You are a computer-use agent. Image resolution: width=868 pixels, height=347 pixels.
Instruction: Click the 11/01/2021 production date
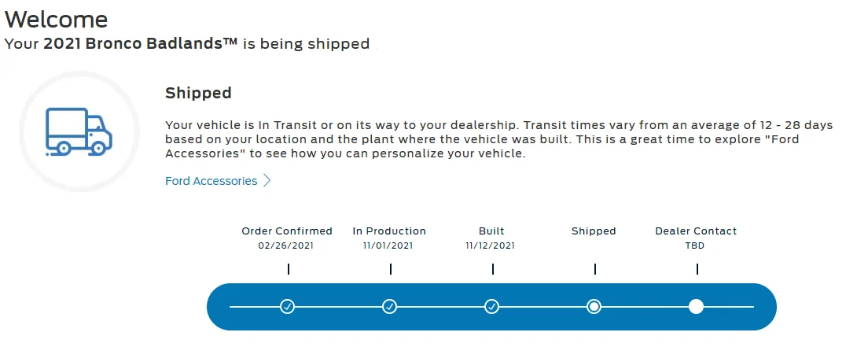388,245
